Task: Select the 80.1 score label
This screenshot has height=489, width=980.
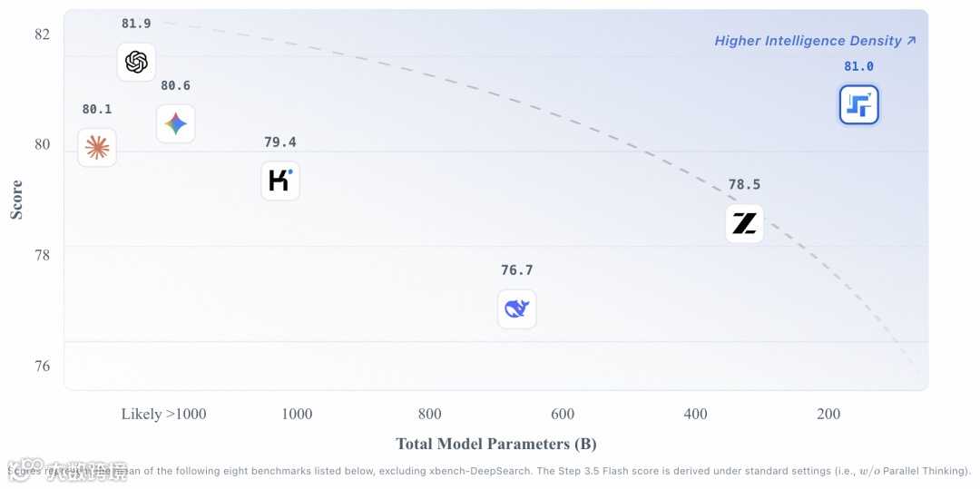Action: pos(97,110)
